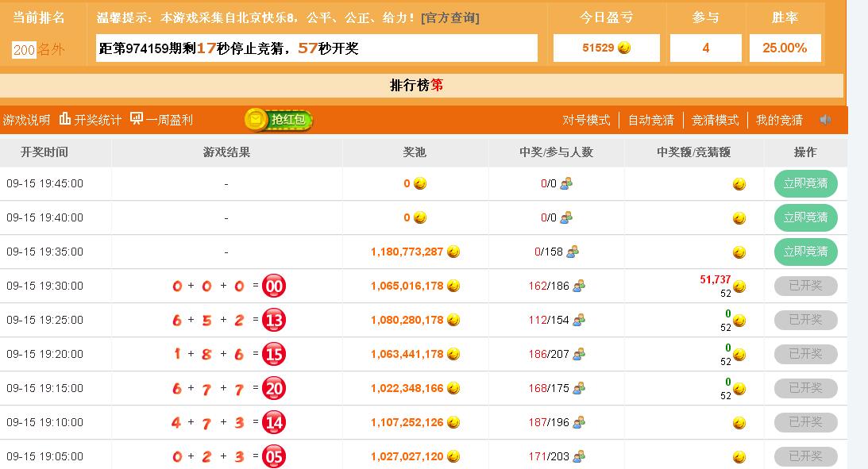868x469 pixels.
Task: Open 开奖统计 bar chart icon
Action: click(65, 119)
